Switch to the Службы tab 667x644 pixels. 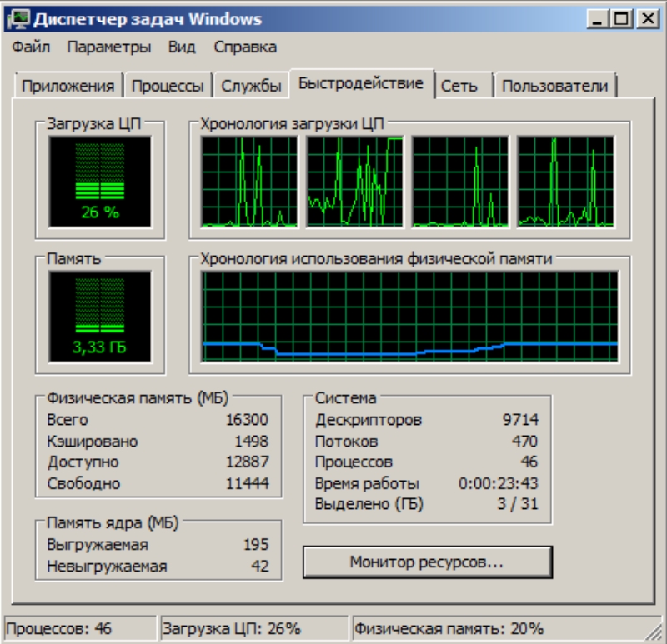coord(251,86)
